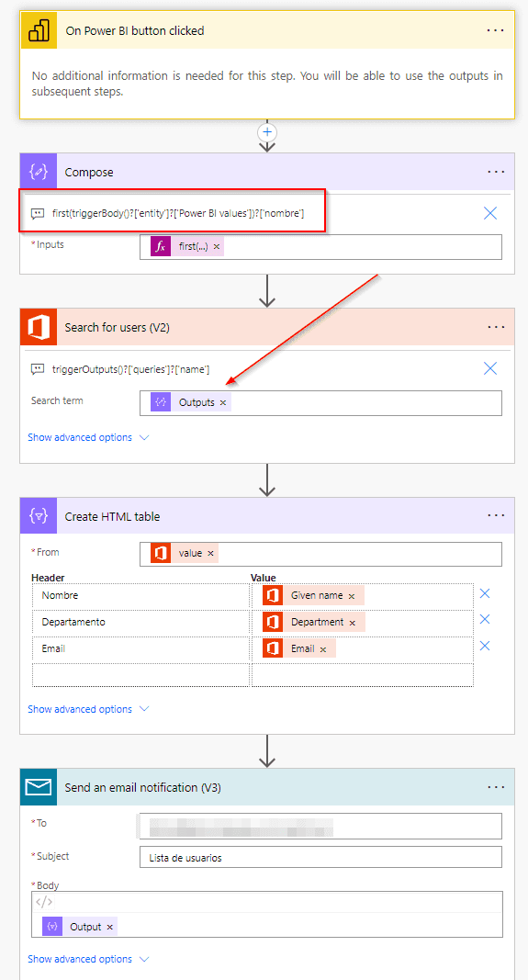Show advanced options for email notification
Viewport: 528px width, 980px height.
tap(88, 959)
